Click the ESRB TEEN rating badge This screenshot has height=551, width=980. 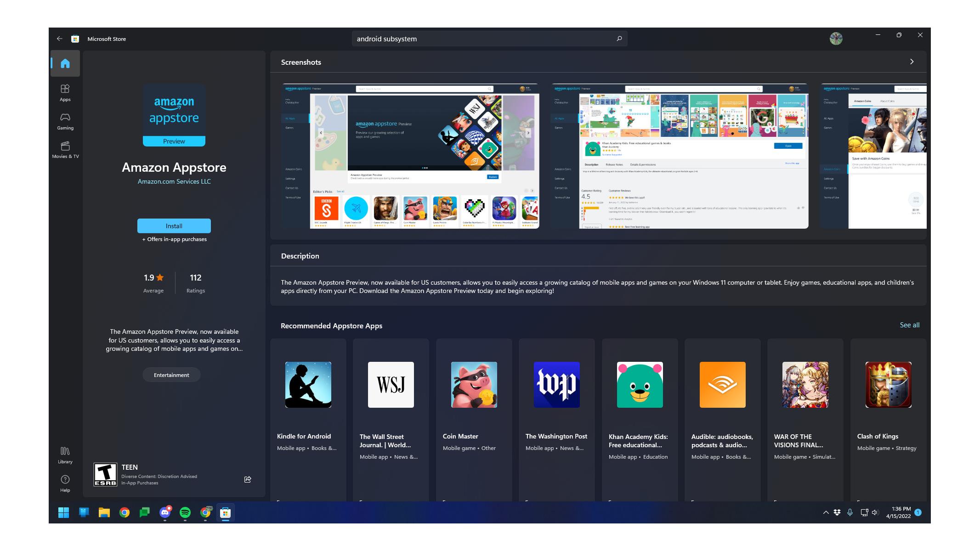[x=105, y=474]
